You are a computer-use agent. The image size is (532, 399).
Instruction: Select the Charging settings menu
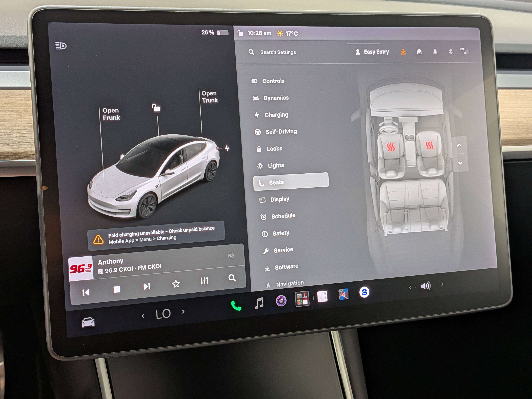coord(272,115)
